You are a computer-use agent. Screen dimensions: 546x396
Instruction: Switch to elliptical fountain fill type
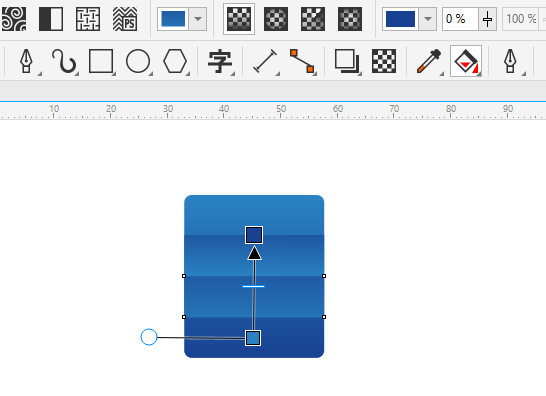pos(276,19)
